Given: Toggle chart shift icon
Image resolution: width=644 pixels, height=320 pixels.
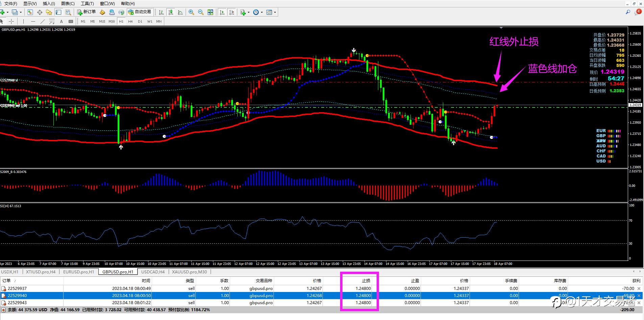Looking at the screenshot, I should 232,12.
